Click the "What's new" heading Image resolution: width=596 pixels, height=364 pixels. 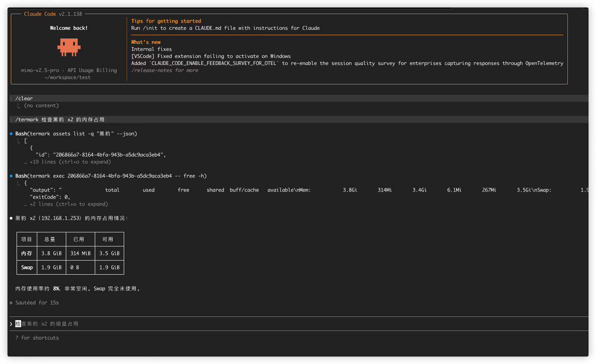146,42
